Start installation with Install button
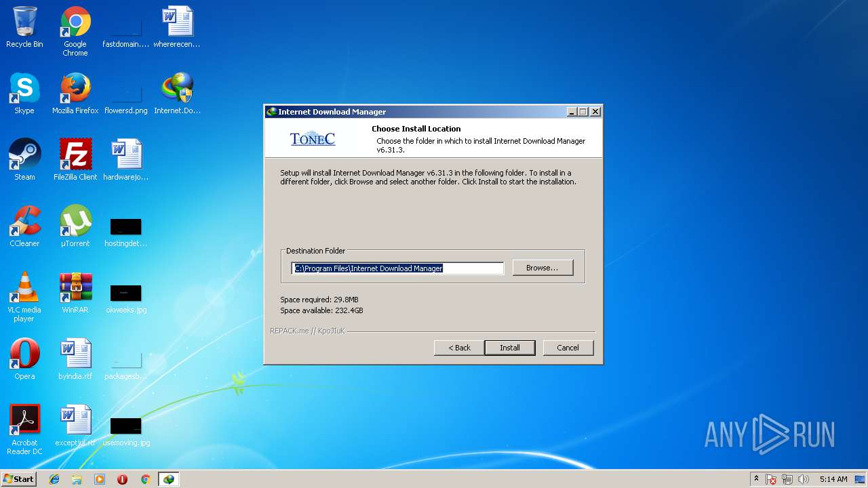 (x=510, y=348)
